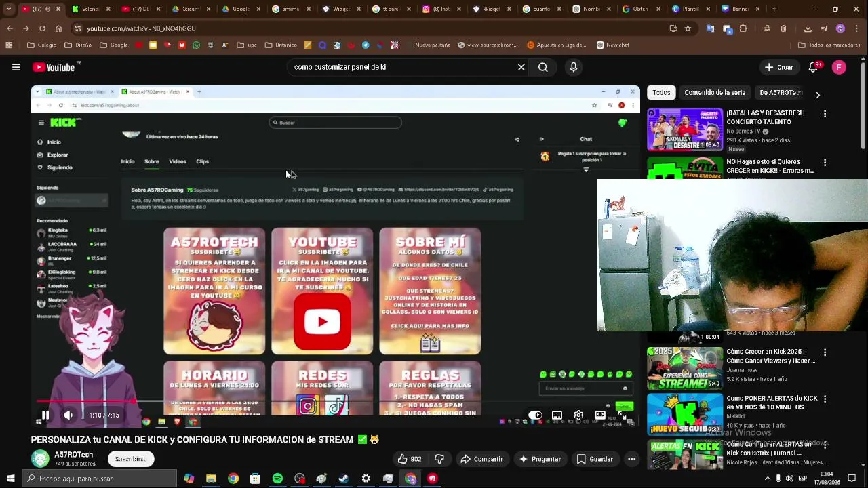Open the Preguntar AI button
868x488 pixels.
(540, 459)
